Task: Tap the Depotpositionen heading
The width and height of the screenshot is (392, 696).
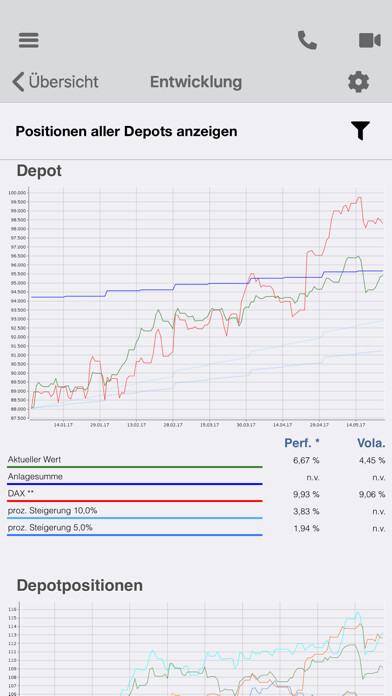Action: (79, 585)
